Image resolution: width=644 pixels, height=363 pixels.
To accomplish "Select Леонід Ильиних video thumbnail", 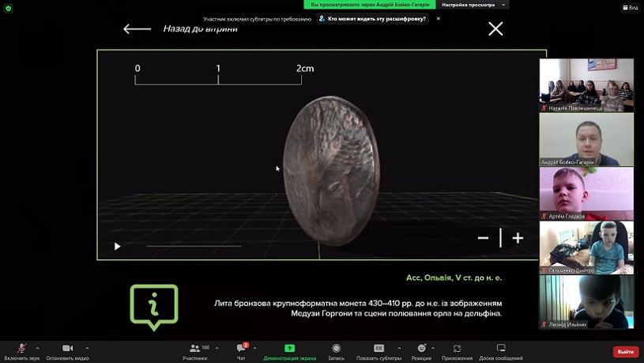I will 586,302.
